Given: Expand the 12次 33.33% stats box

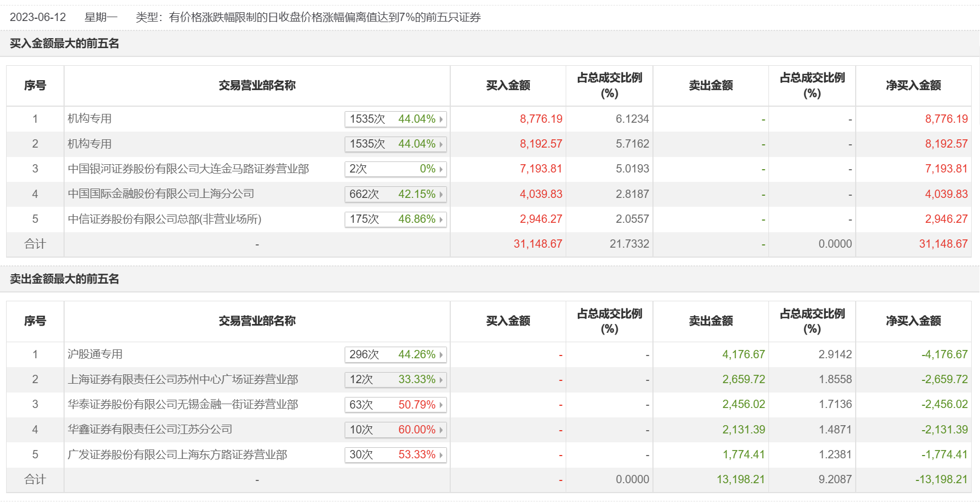Looking at the screenshot, I should tap(396, 379).
